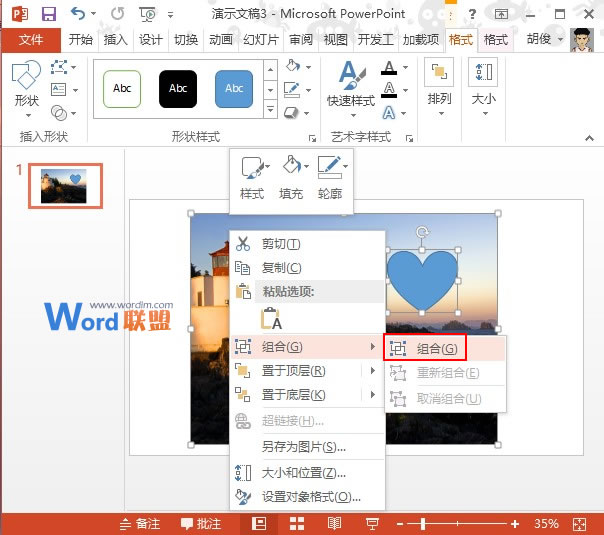Open Send to Back (置于底层) menu item
The image size is (604, 535).
(x=307, y=394)
